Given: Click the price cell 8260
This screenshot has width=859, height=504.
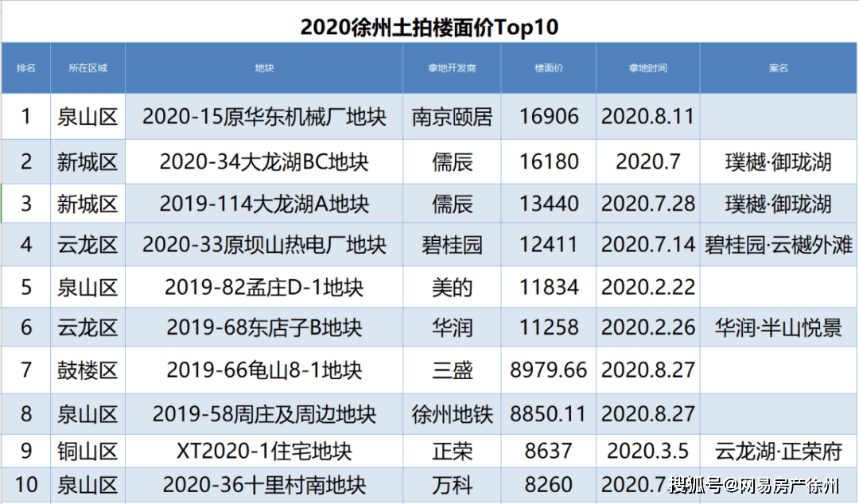Looking at the screenshot, I should click(x=548, y=485).
